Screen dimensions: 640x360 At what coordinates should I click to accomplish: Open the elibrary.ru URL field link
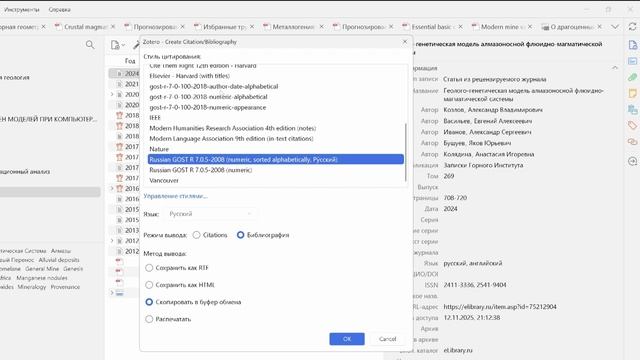pyautogui.click(x=500, y=307)
